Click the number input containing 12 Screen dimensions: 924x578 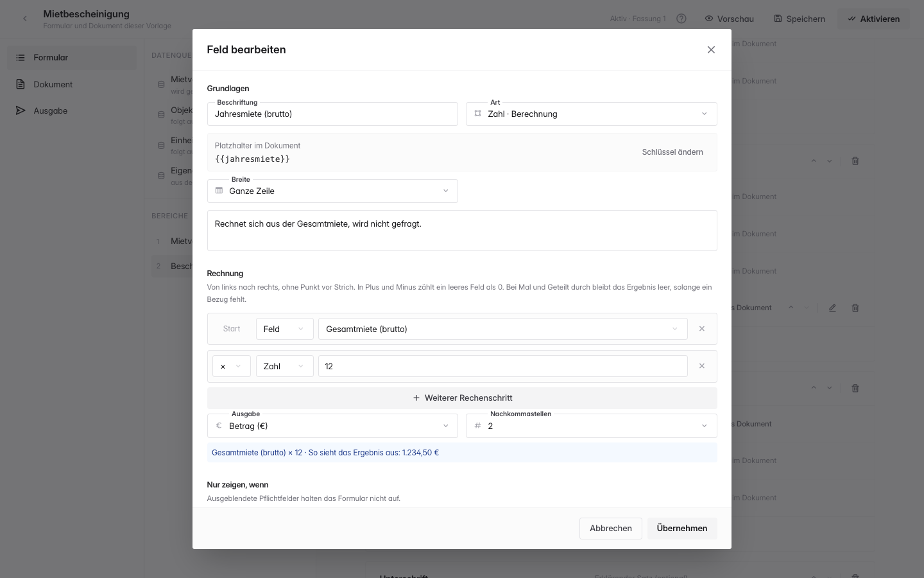click(502, 366)
